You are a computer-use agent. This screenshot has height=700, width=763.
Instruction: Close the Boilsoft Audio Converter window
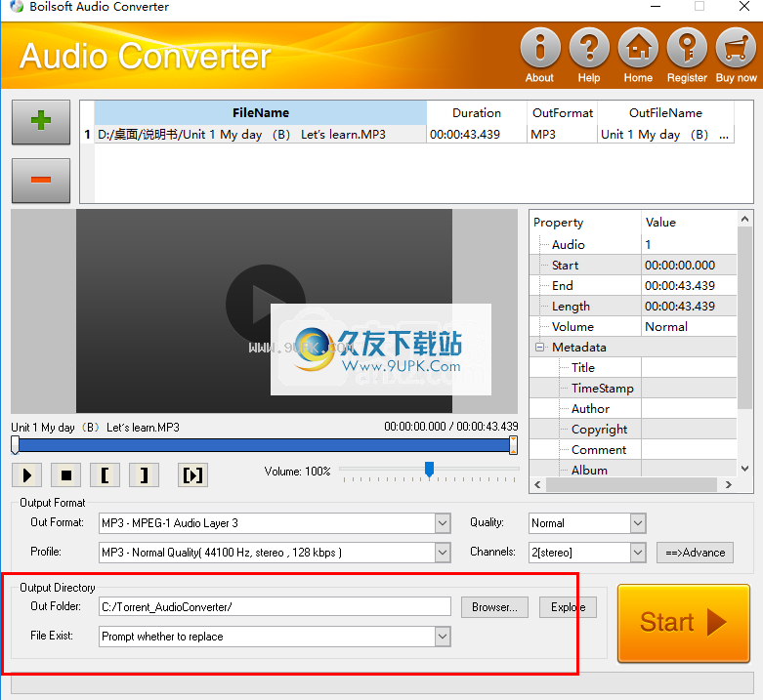point(744,6)
